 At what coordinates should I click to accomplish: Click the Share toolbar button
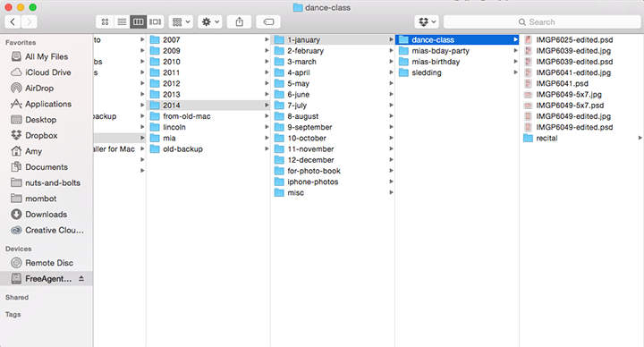coord(240,21)
